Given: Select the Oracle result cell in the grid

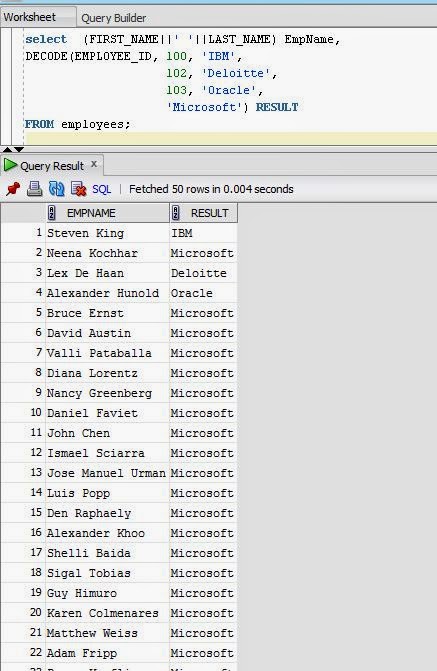Looking at the screenshot, I should point(203,293).
